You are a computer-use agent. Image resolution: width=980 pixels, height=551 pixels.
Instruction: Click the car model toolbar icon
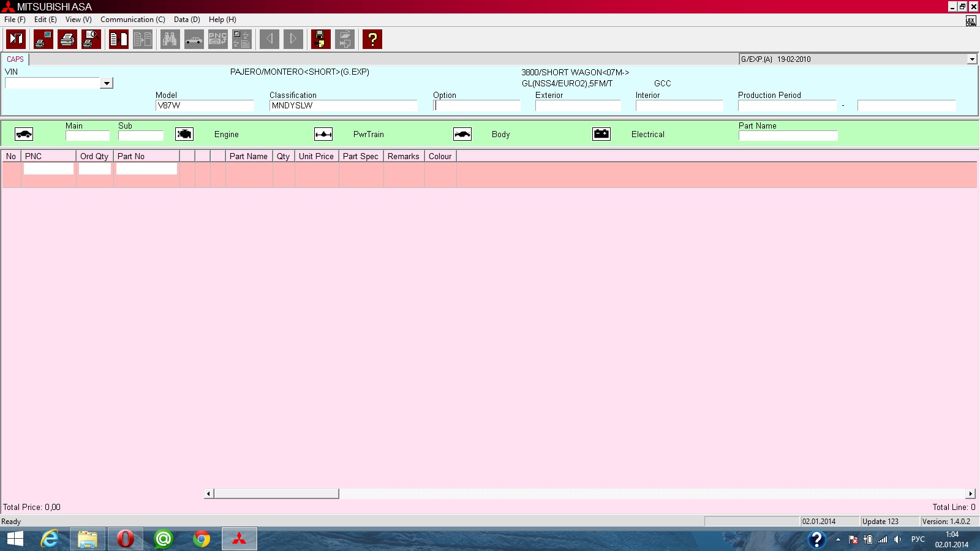pyautogui.click(x=194, y=39)
